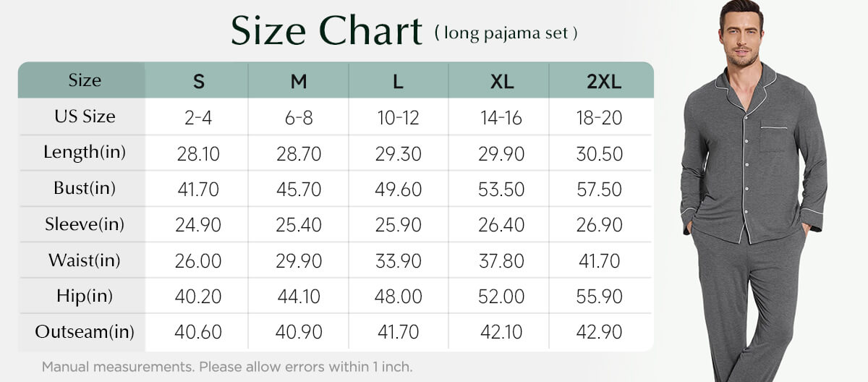Click the Waist(in) row label
This screenshot has width=868, height=382.
[85, 260]
